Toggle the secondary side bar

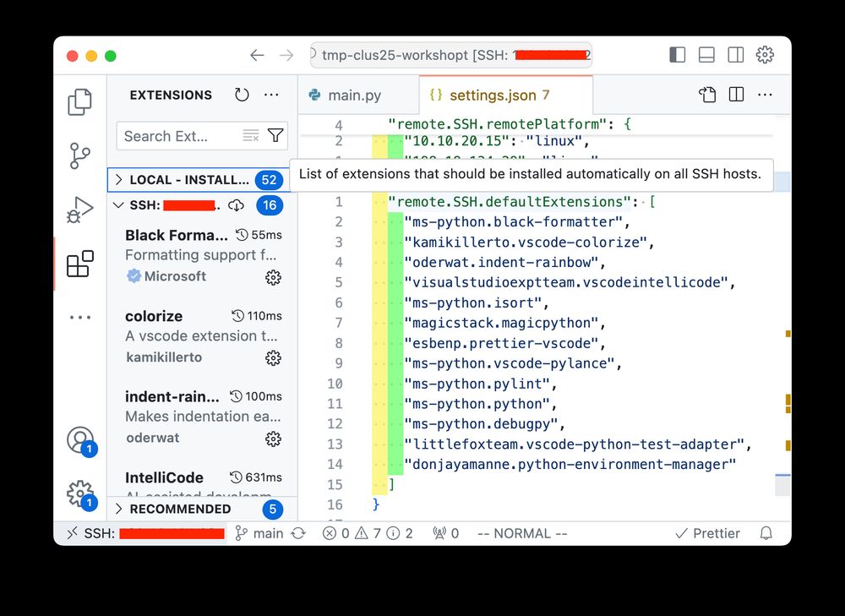(736, 55)
